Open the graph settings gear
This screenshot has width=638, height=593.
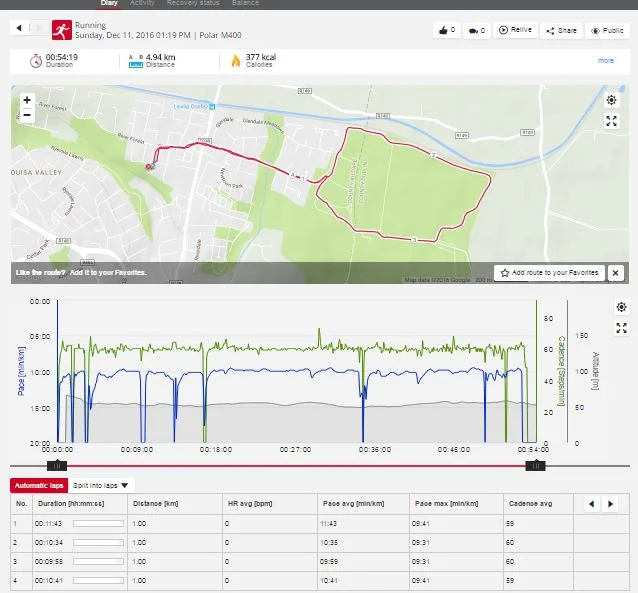[x=621, y=307]
